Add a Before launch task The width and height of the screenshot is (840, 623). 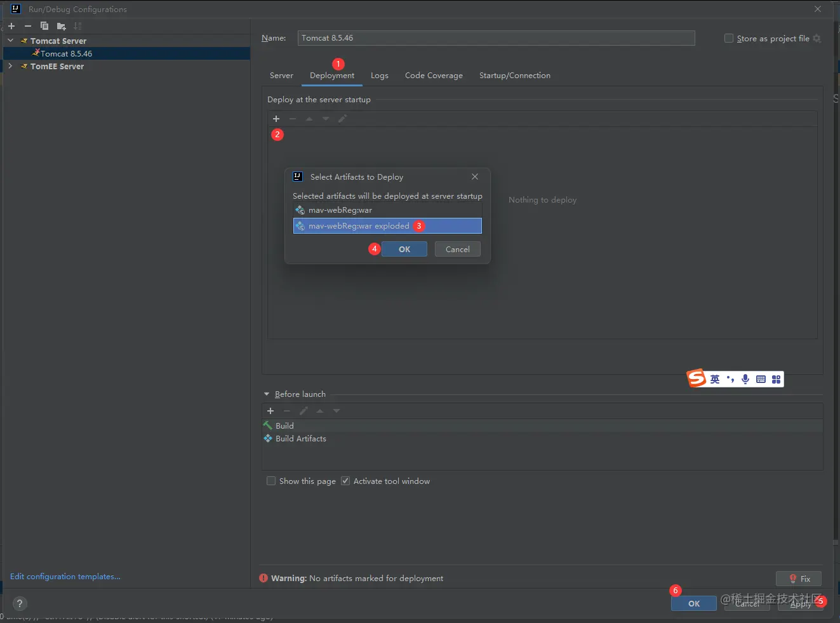[270, 411]
